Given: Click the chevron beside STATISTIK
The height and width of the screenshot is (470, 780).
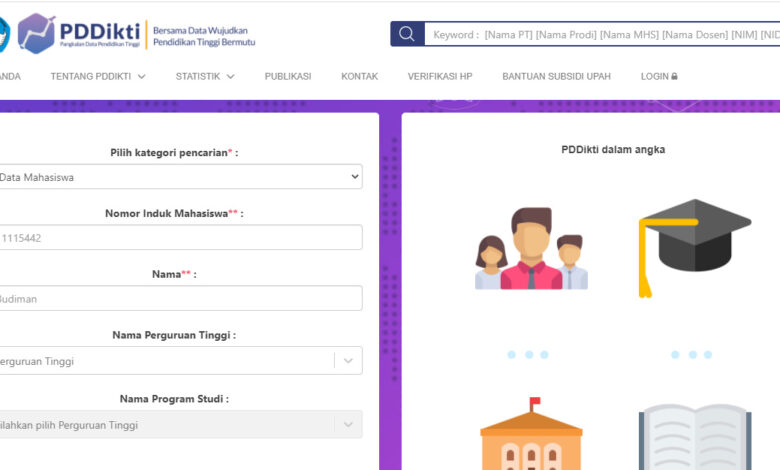Looking at the screenshot, I should tap(230, 77).
